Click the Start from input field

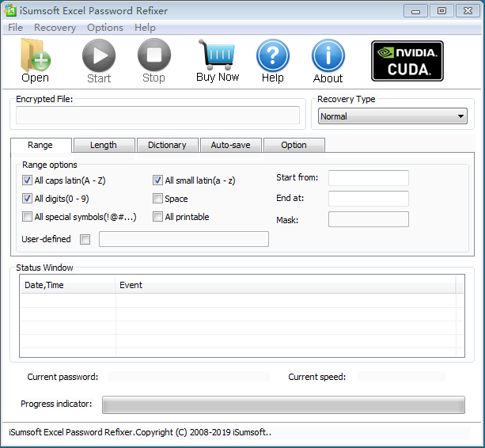pyautogui.click(x=368, y=178)
